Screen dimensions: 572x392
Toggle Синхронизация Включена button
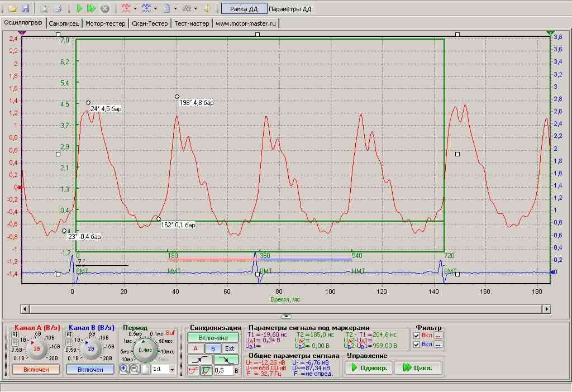pos(213,338)
